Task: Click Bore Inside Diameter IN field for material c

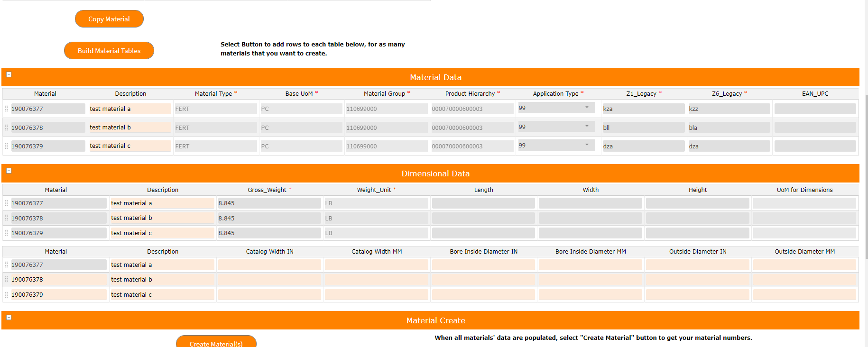Action: tap(483, 294)
